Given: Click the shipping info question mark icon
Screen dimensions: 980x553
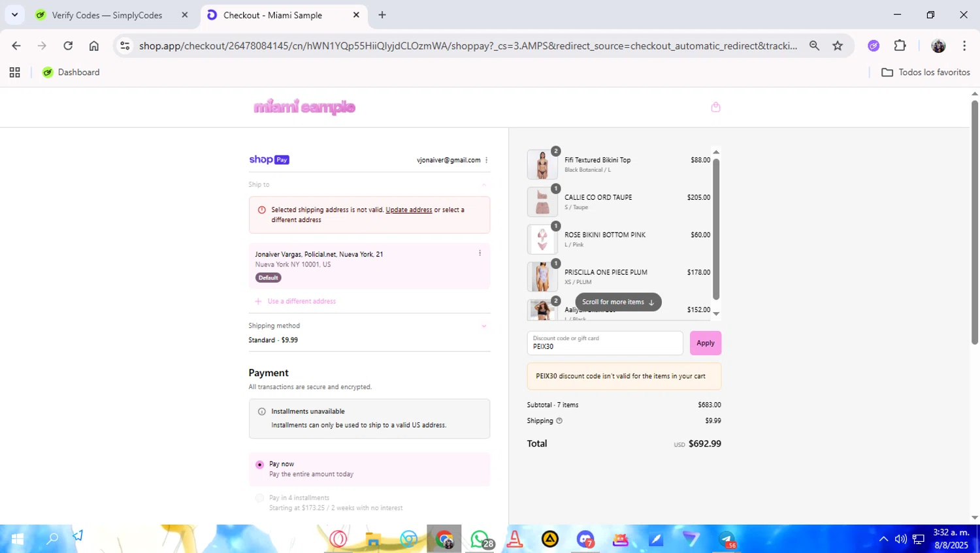Looking at the screenshot, I should tap(559, 420).
